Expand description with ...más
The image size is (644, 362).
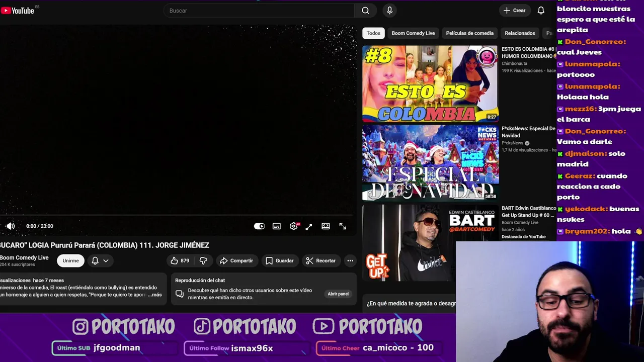click(155, 295)
